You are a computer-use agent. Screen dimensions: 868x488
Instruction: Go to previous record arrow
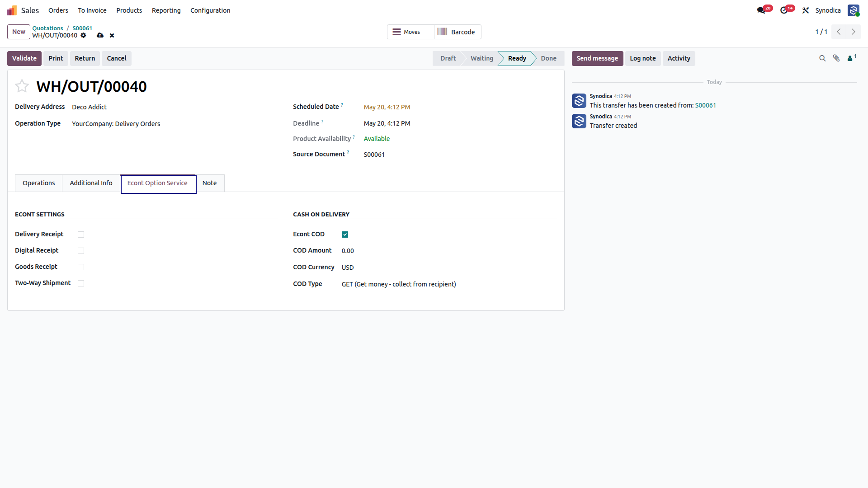pos(839,32)
